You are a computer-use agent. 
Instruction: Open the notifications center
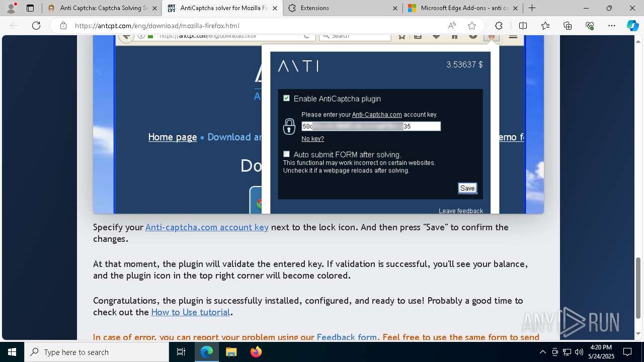click(x=627, y=352)
